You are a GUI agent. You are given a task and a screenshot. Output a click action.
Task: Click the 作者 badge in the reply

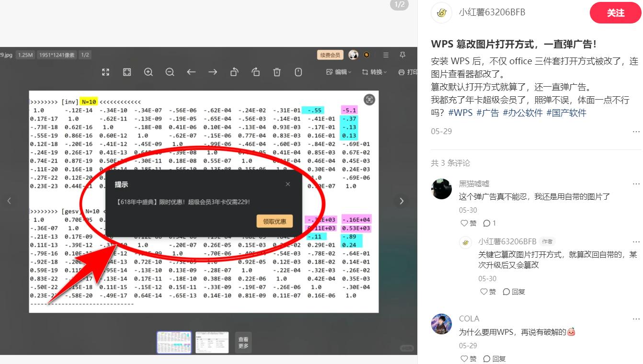[546, 242]
